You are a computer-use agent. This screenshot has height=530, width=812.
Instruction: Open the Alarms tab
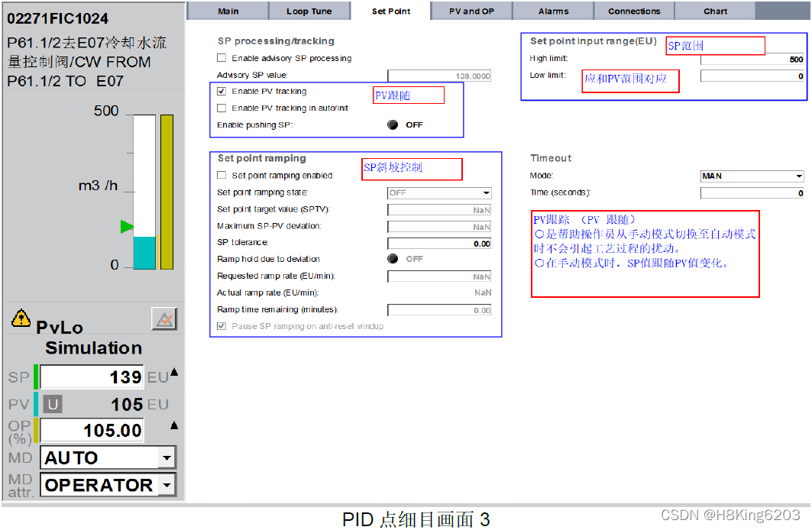[553, 11]
